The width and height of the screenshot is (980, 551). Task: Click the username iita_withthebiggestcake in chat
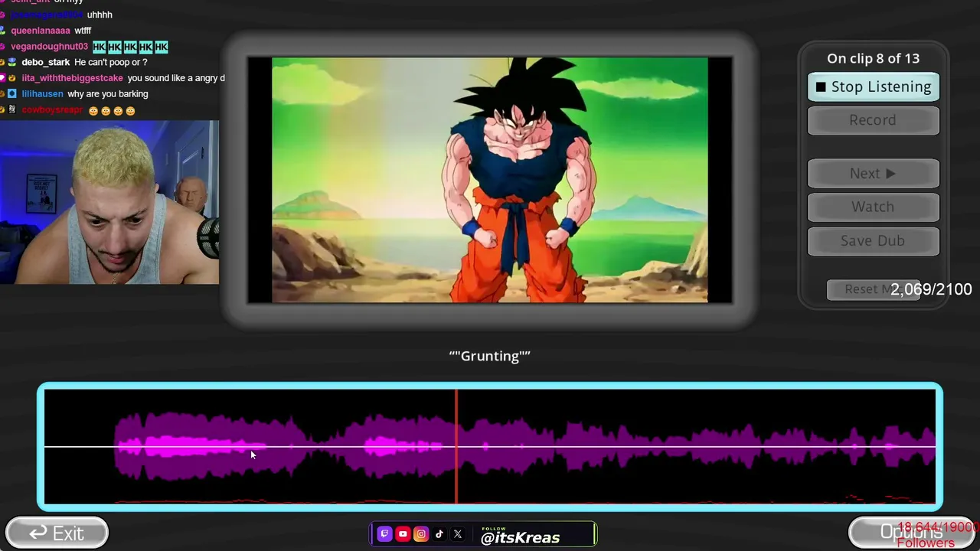[x=72, y=78]
